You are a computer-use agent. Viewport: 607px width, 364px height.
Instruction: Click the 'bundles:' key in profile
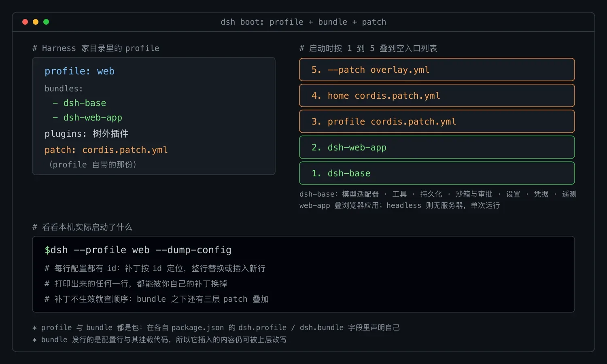tap(64, 89)
